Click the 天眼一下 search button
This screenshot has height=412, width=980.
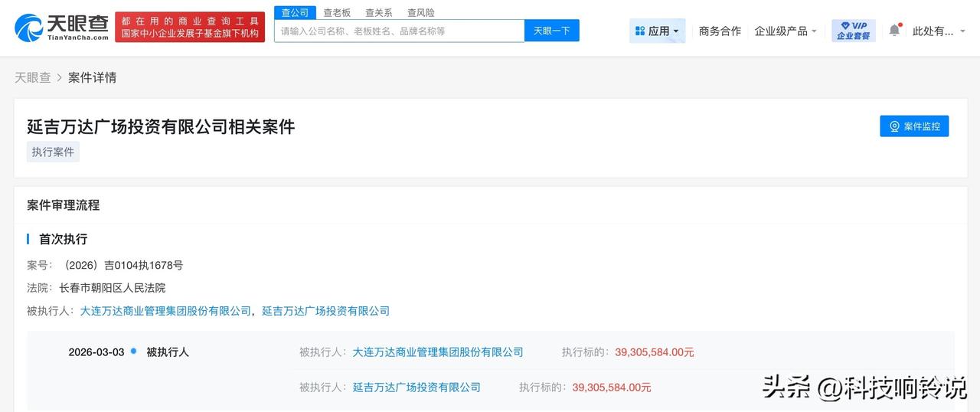552,31
